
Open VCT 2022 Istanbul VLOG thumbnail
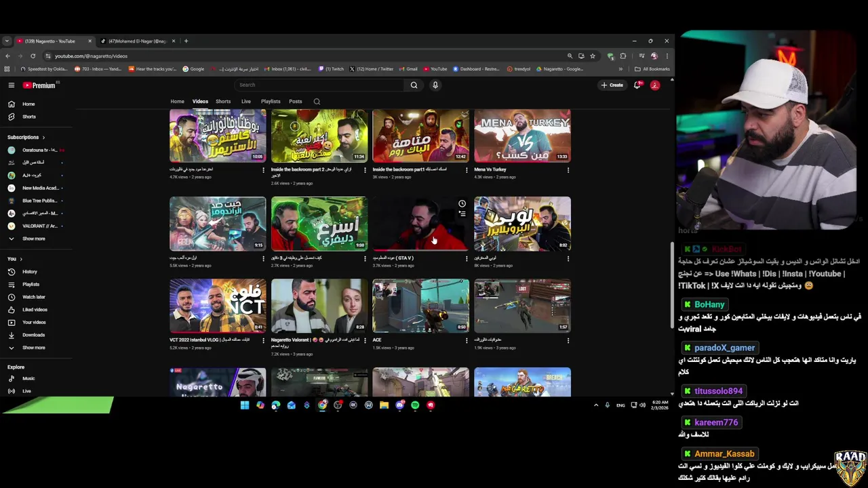tap(218, 306)
